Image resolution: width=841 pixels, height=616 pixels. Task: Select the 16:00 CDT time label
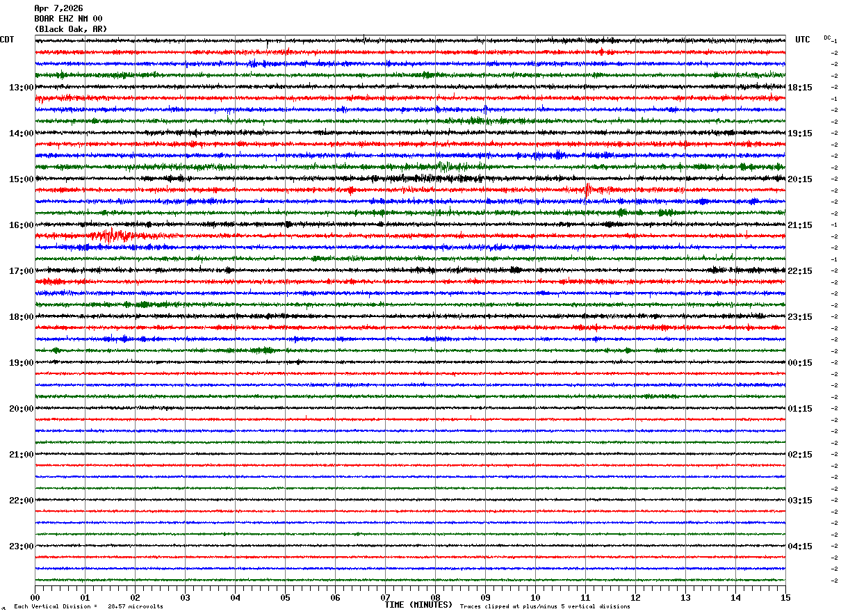(x=22, y=225)
